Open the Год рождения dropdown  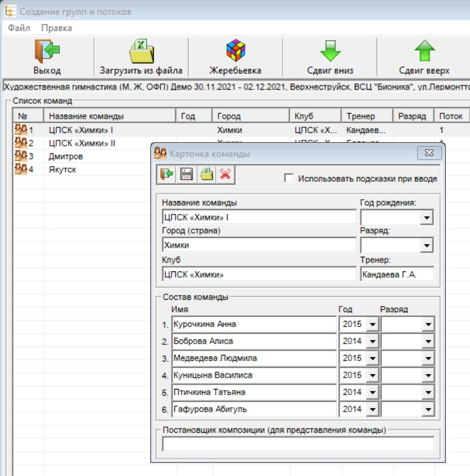(426, 218)
